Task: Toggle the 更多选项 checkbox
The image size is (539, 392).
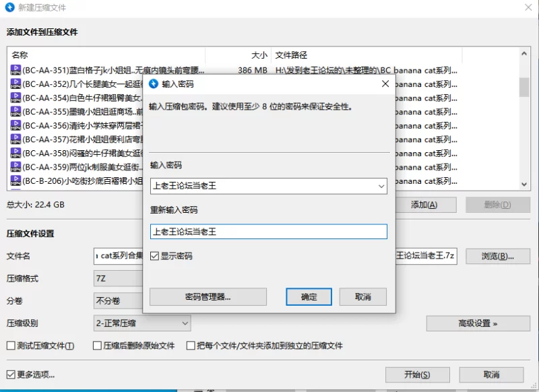Action: tap(11, 374)
